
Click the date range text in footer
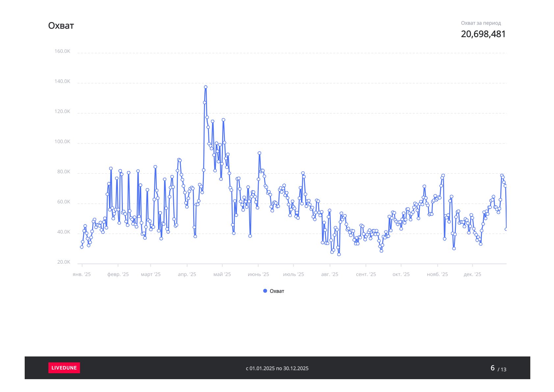277,368
